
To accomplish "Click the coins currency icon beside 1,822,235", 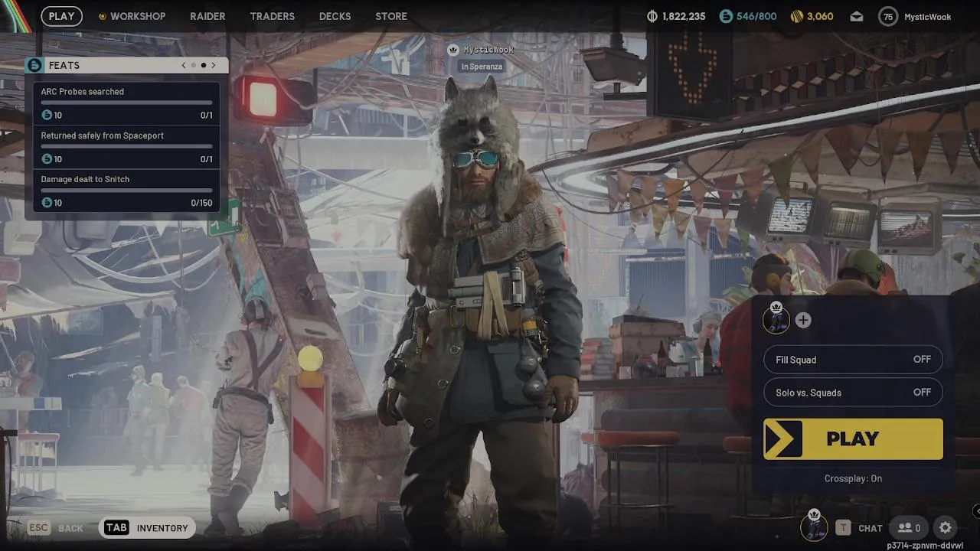I will coord(652,16).
